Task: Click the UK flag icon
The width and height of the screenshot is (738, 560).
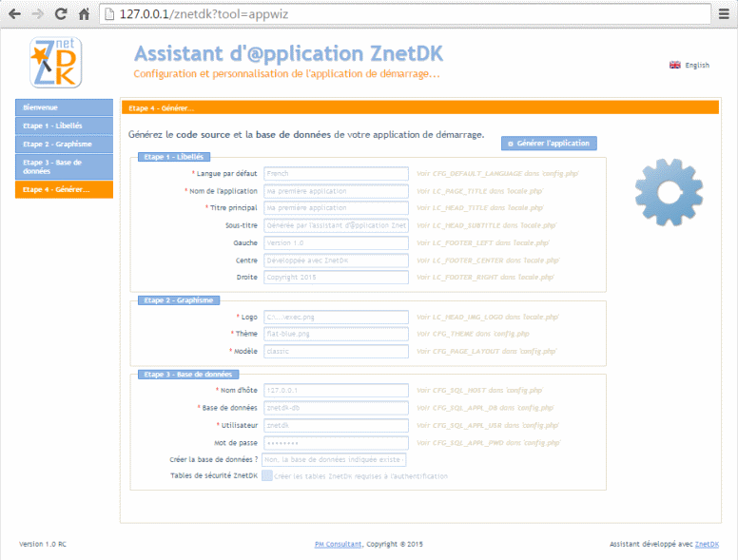Action: tap(675, 65)
